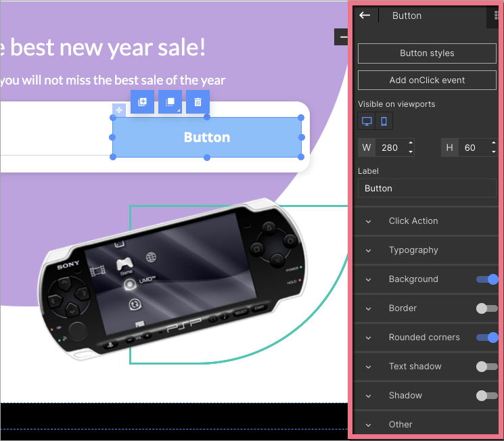Viewport: 504px width, 441px height.
Task: Turn on the Shadow toggle
Action: (487, 396)
